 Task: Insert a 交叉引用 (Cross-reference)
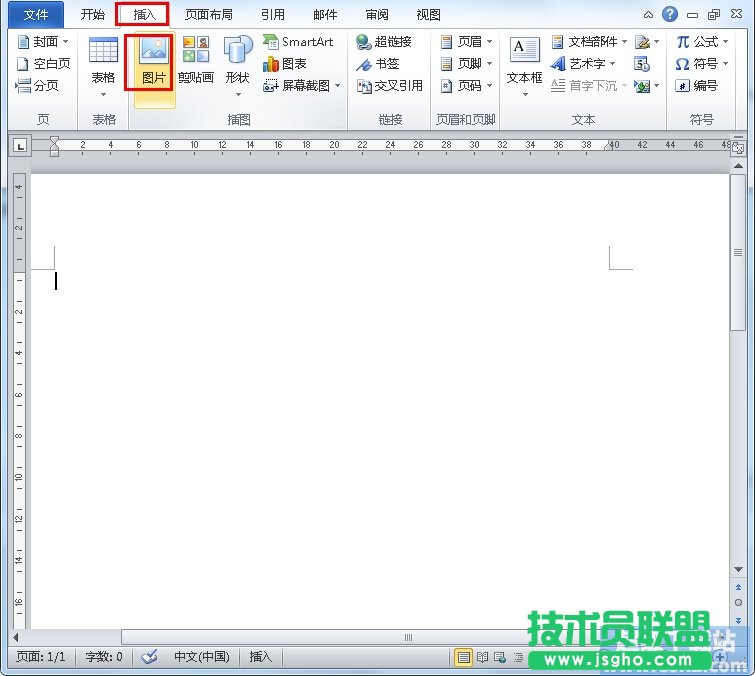[x=390, y=86]
